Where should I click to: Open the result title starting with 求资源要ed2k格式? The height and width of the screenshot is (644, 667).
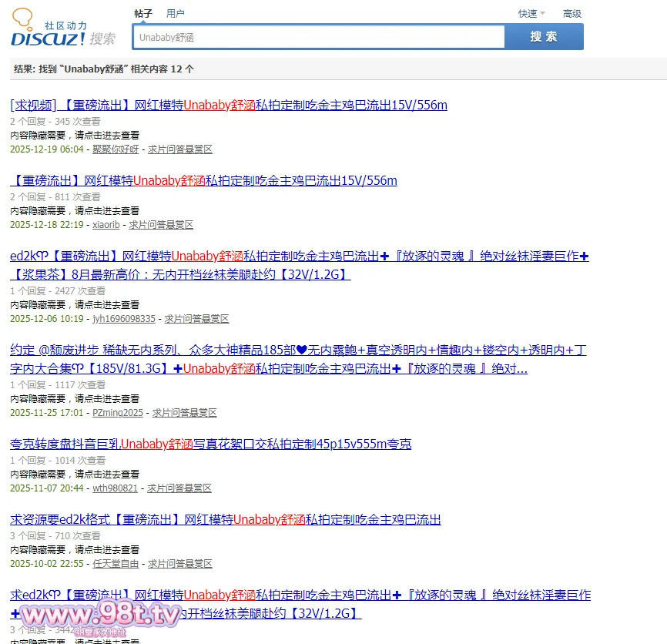(226, 519)
